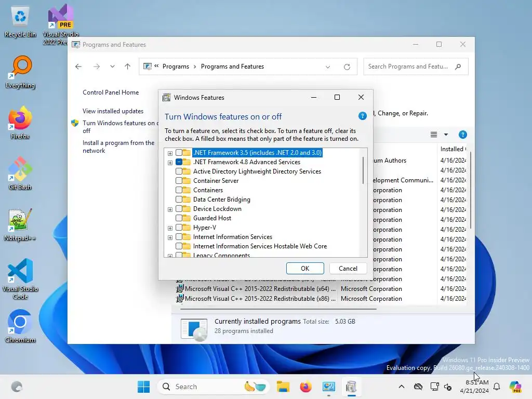Launch the Everything search shortcut
Viewport: 532px width, 399px height.
point(20,72)
